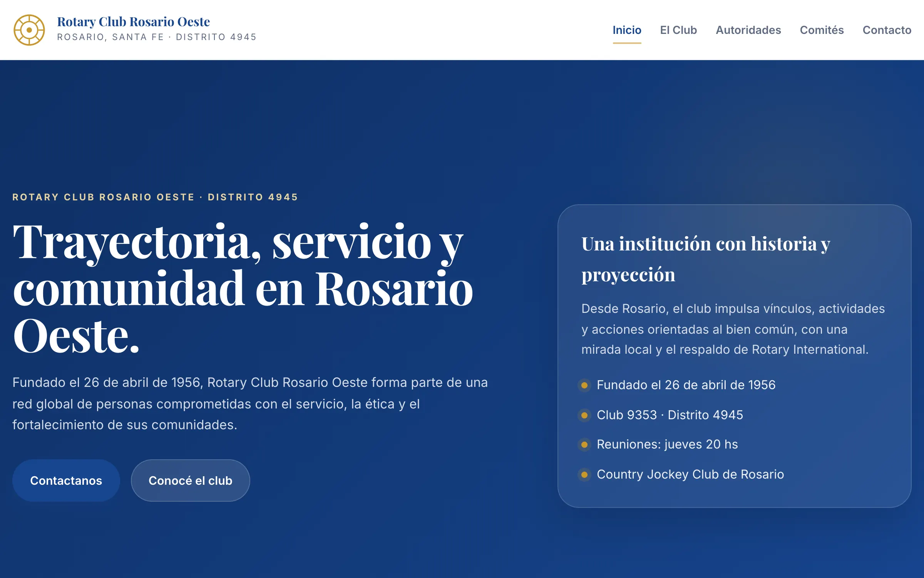Click the gold bullet beside 'Reuniones: jueves 20 hs'
The image size is (924, 578).
[584, 445]
